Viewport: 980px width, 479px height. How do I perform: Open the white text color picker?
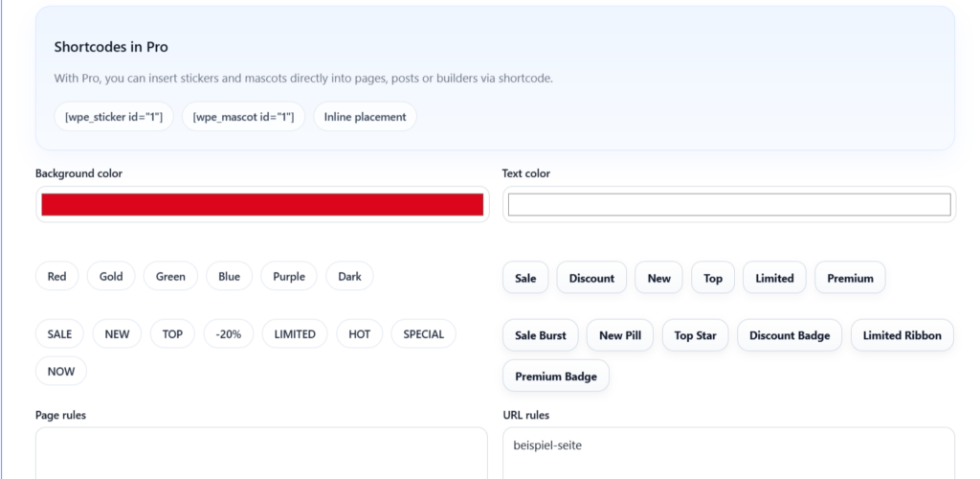click(x=728, y=204)
